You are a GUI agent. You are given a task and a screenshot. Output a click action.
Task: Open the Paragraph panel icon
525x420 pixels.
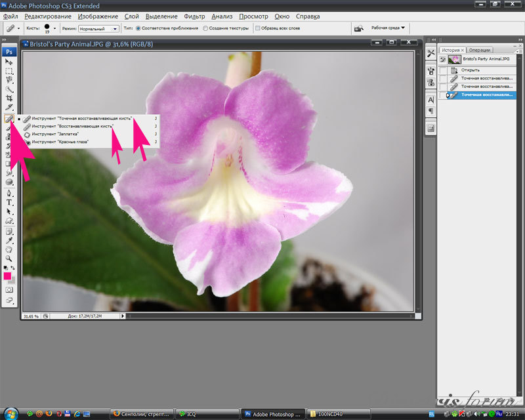pyautogui.click(x=431, y=111)
